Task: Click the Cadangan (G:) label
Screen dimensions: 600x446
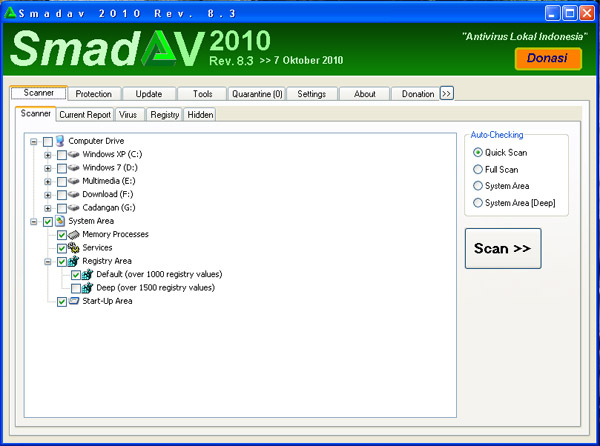Action: tap(109, 208)
